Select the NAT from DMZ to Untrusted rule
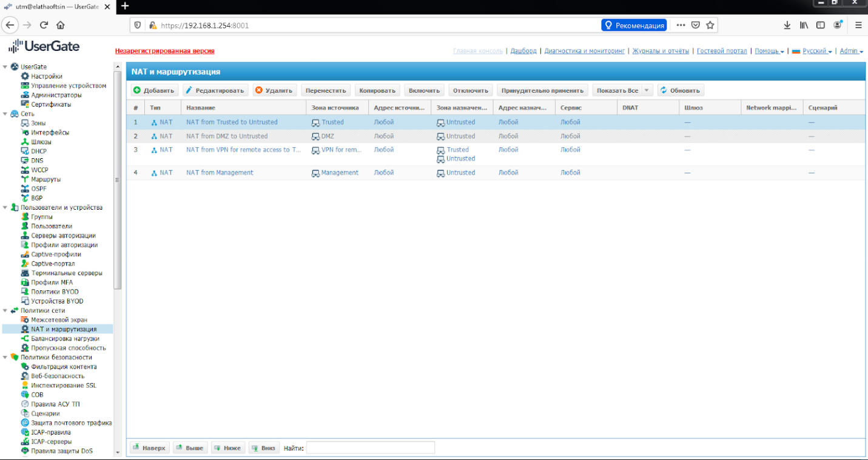The image size is (868, 460). coord(496,136)
